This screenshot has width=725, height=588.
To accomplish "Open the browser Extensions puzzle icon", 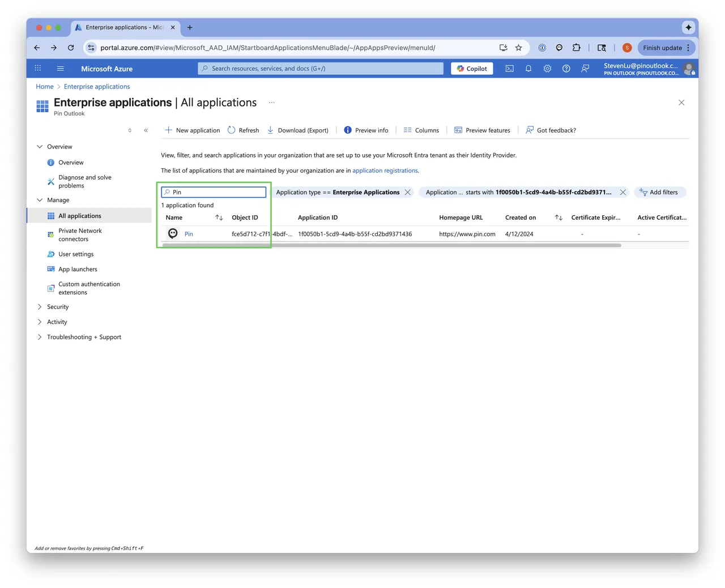I will [577, 48].
